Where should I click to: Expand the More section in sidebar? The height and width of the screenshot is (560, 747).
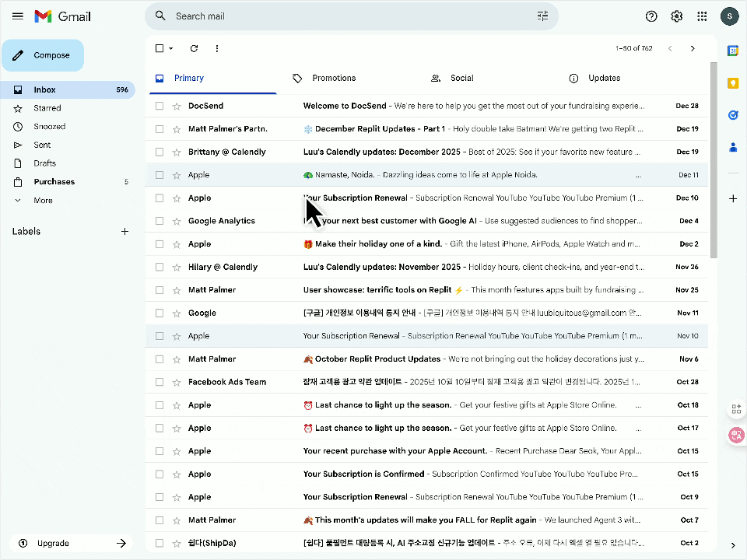pyautogui.click(x=43, y=200)
